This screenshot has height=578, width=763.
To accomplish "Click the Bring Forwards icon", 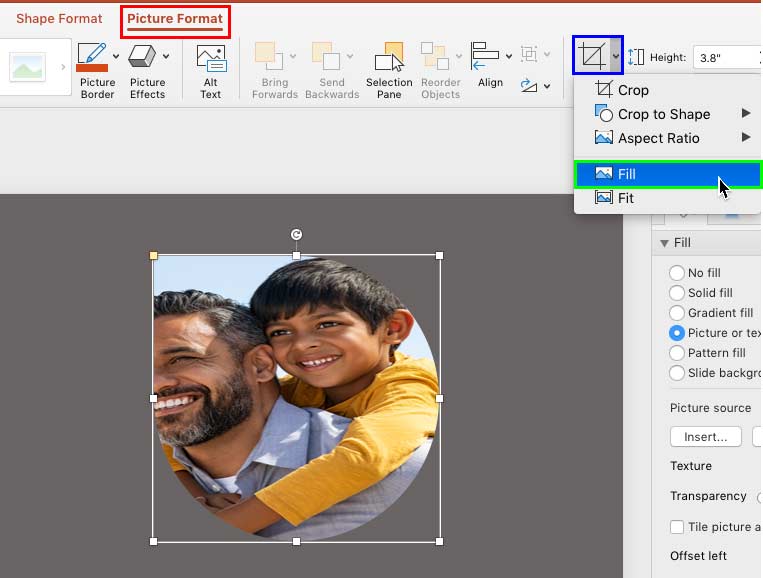I will (x=269, y=56).
